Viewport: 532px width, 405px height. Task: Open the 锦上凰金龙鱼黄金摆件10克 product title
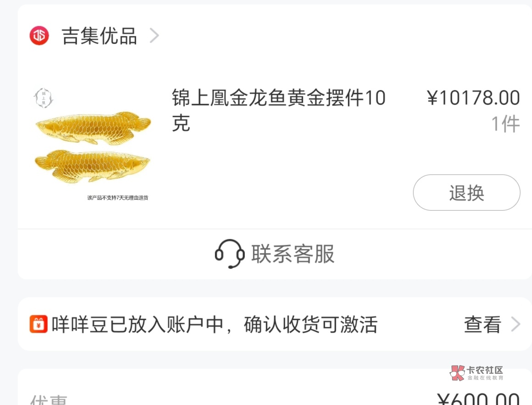point(278,110)
